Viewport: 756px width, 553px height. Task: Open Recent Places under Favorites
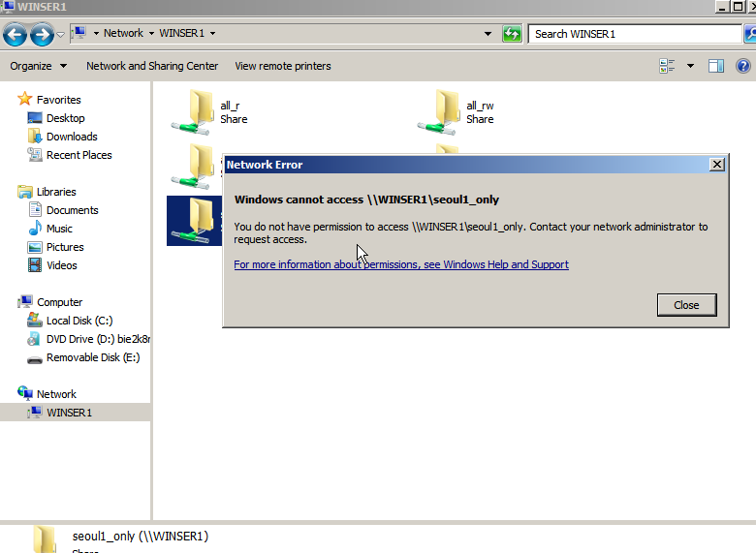click(79, 155)
